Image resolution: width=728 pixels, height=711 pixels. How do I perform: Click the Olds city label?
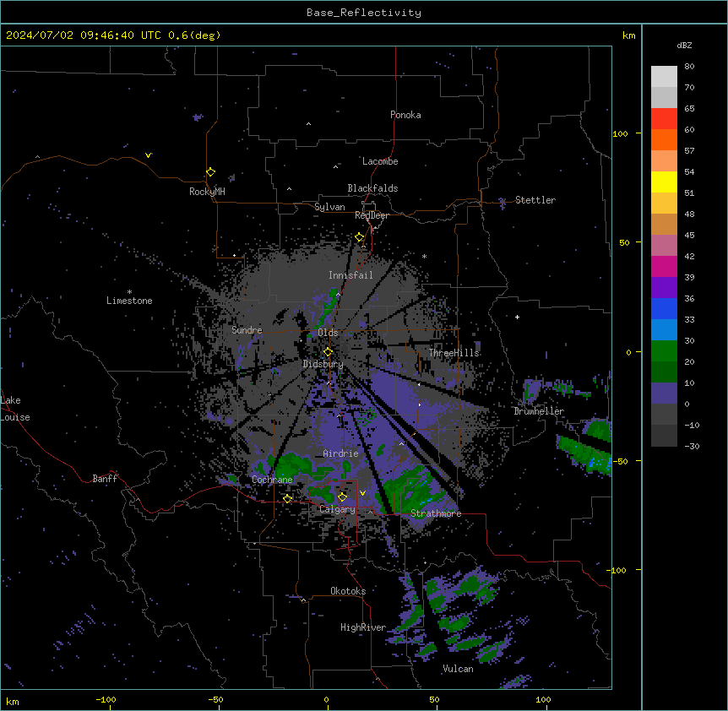pos(328,333)
